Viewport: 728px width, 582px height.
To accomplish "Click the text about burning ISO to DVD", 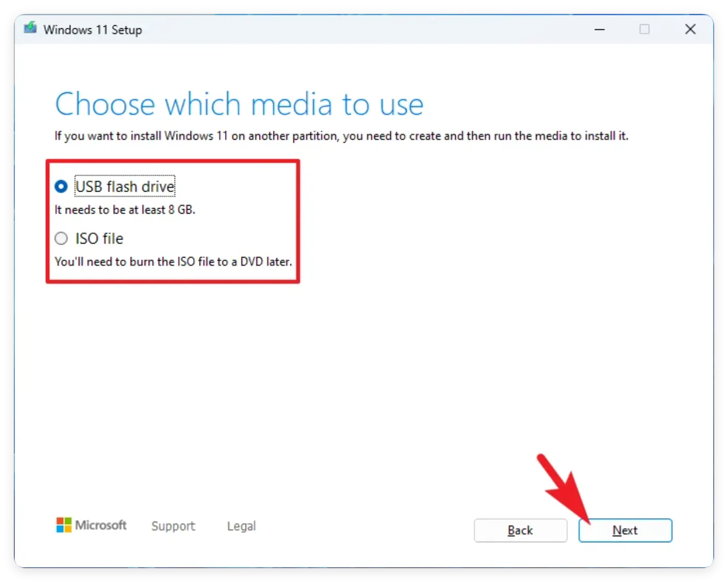I will tap(174, 262).
